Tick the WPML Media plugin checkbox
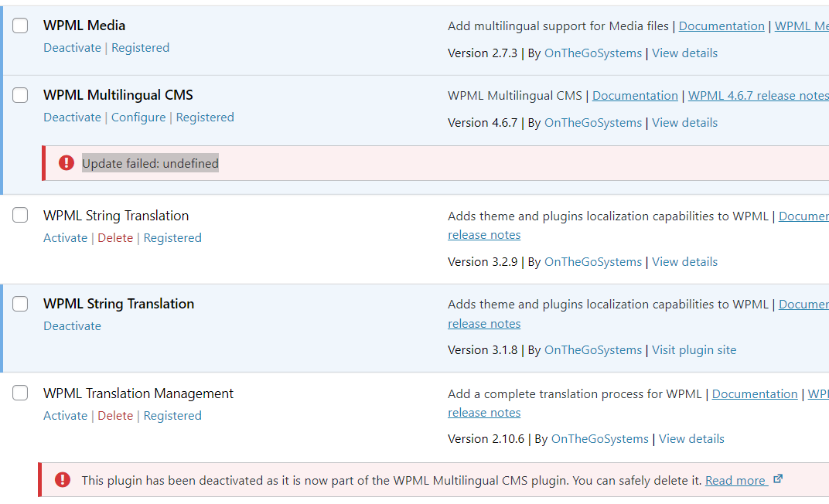This screenshot has width=829, height=504. coord(20,26)
